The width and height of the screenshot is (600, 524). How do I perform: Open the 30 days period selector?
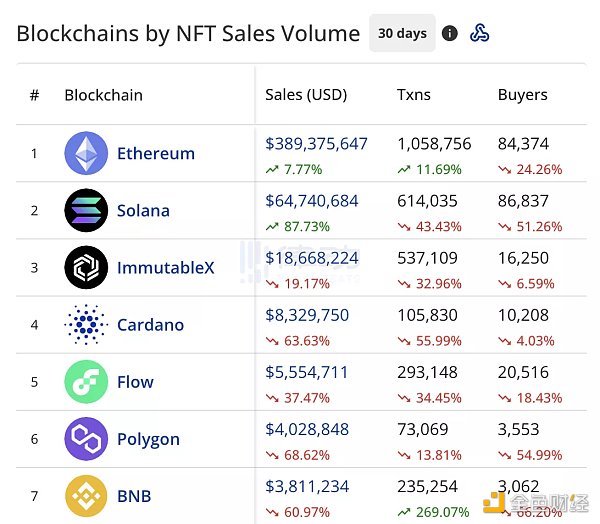pos(402,33)
